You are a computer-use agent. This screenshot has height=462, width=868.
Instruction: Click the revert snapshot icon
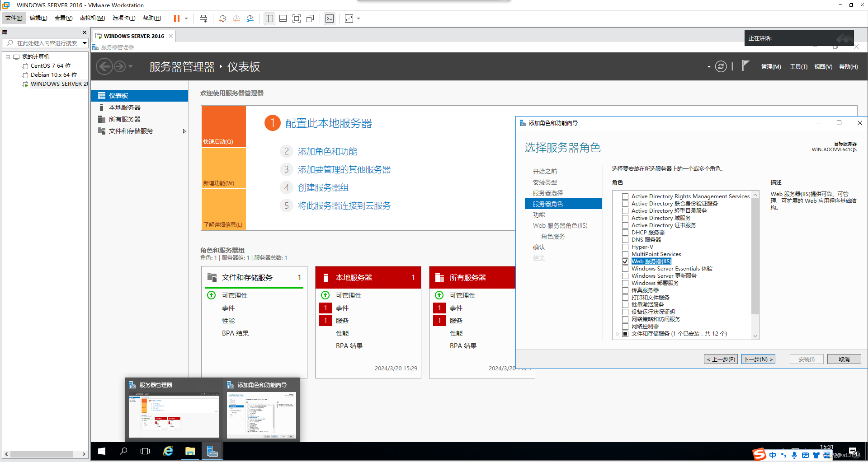click(236, 19)
